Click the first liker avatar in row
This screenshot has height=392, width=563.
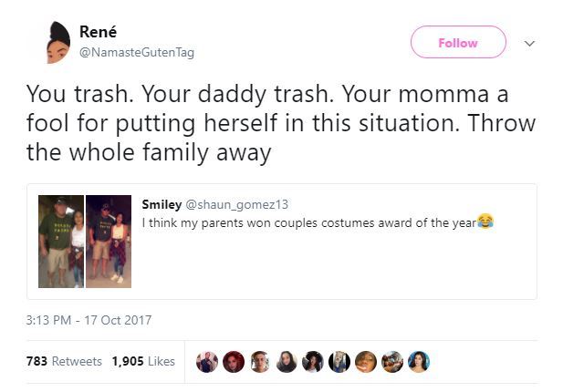(x=207, y=362)
